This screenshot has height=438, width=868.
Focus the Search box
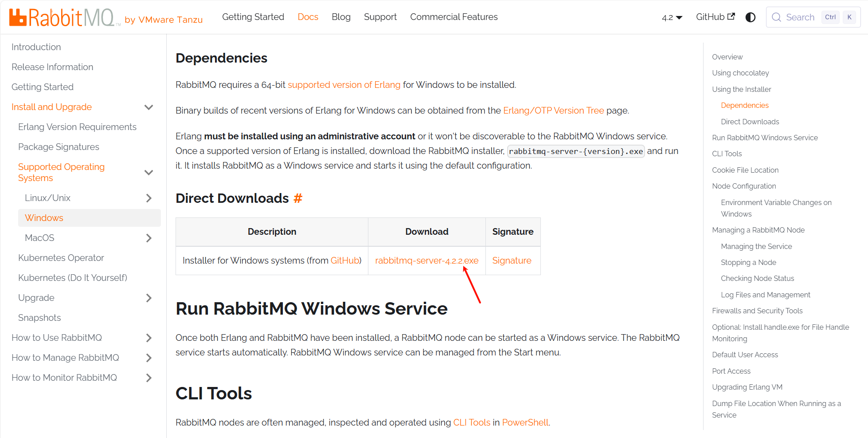813,17
